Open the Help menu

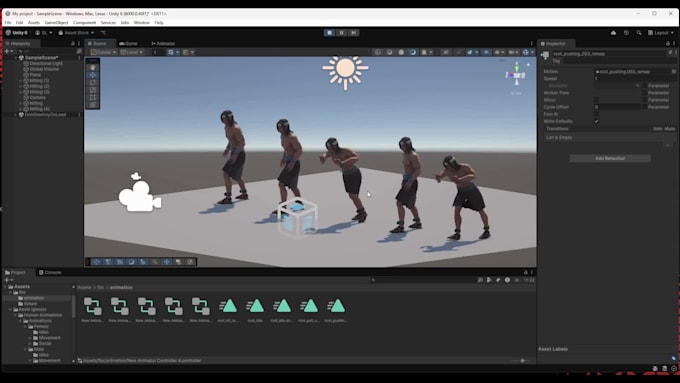pyautogui.click(x=159, y=23)
